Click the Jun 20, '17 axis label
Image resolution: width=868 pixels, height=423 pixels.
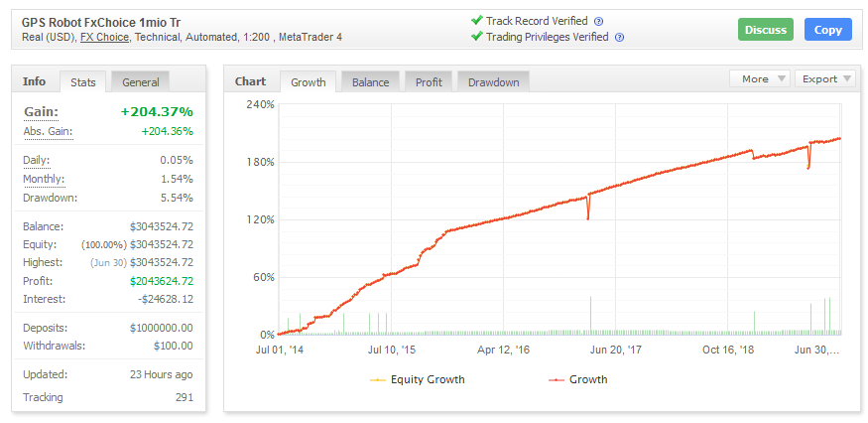pyautogui.click(x=616, y=350)
